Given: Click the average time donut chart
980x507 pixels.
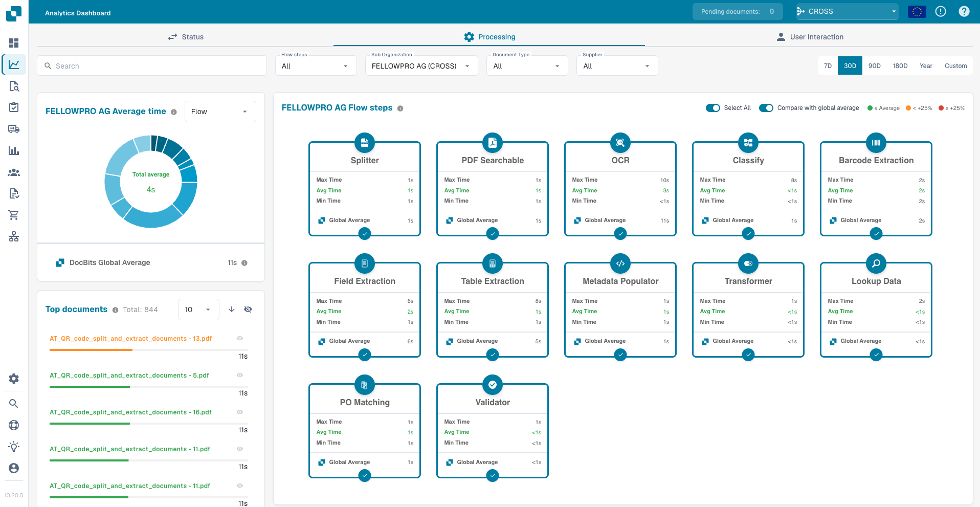Looking at the screenshot, I should [x=151, y=182].
